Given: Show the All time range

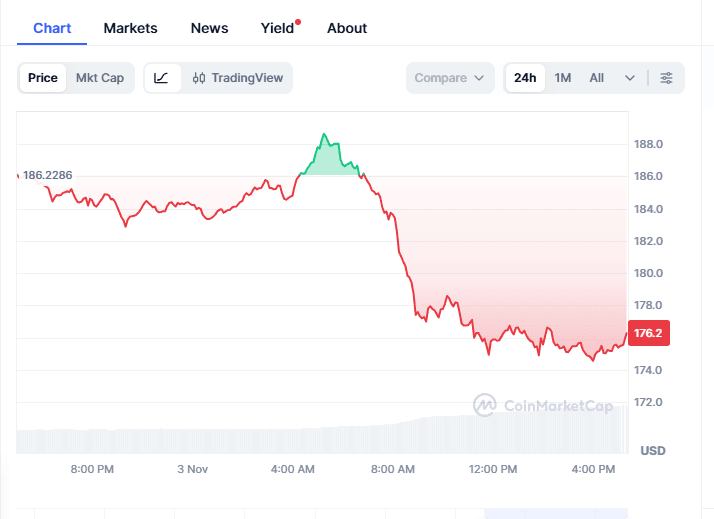Looking at the screenshot, I should (597, 78).
